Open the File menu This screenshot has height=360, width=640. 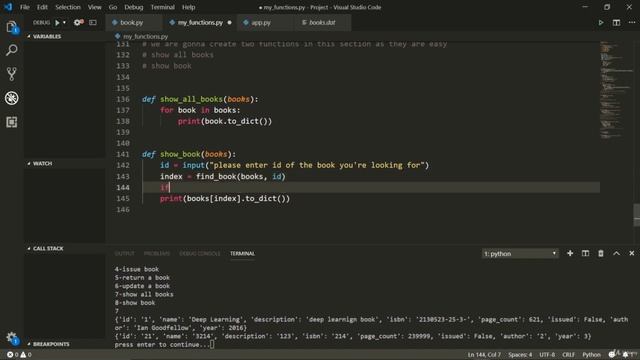pos(25,7)
